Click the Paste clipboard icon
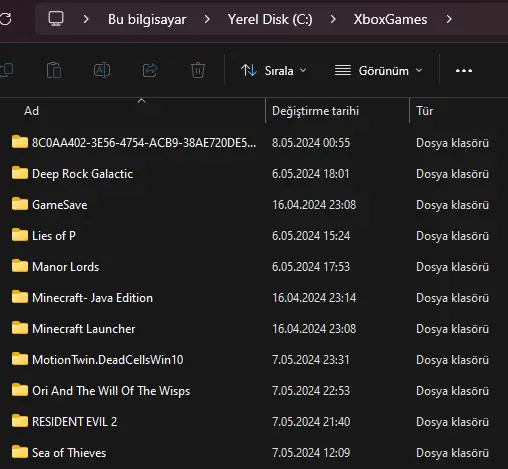 coord(54,70)
